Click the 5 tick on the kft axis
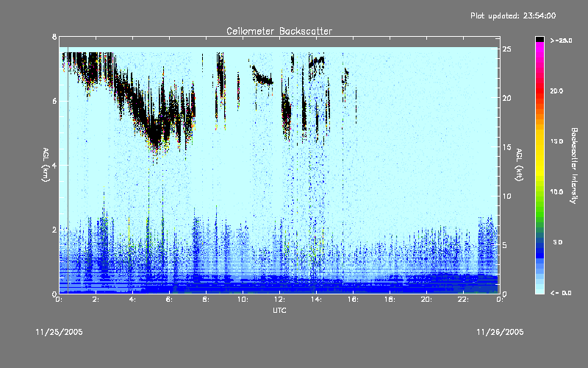Screen dimensions: 588x368 (x=505, y=245)
